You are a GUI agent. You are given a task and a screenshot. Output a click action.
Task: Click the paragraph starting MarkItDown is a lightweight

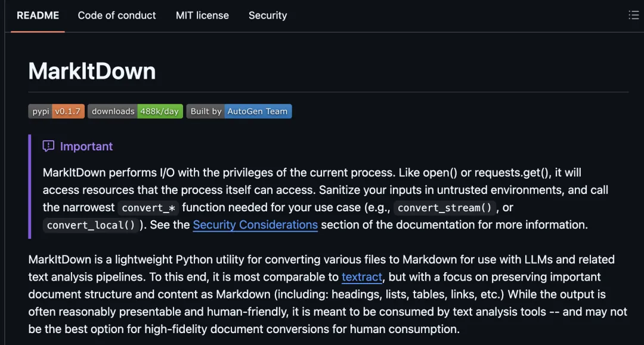(x=328, y=294)
